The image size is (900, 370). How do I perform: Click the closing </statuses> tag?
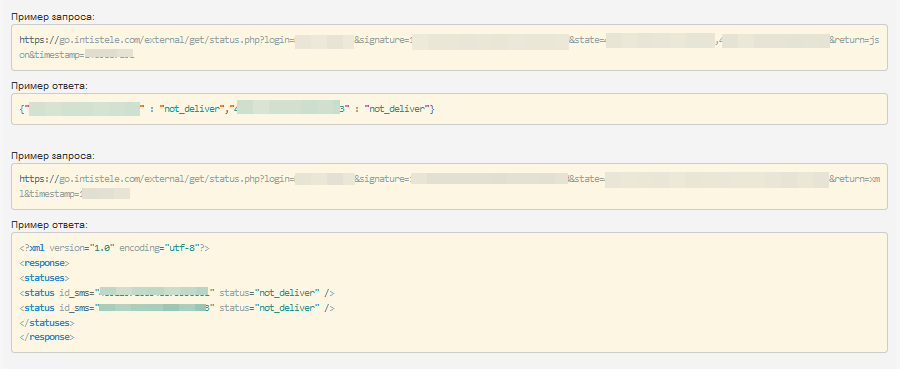[x=47, y=323]
